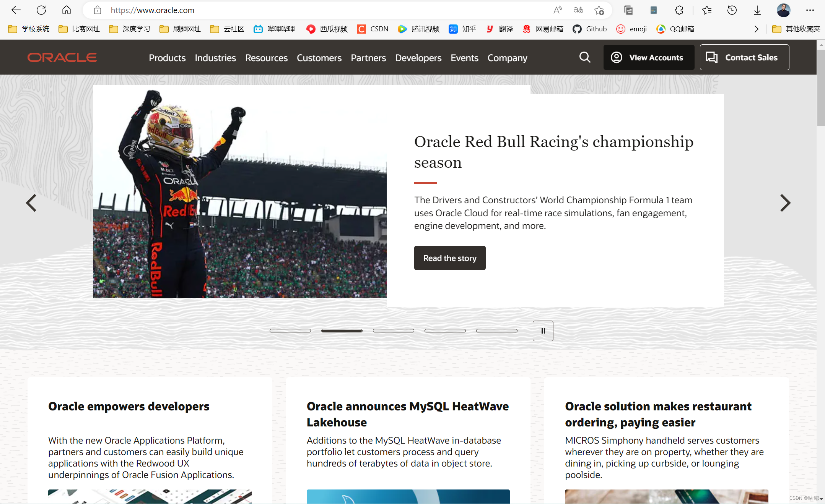Open the page translate icon in address bar
Viewport: 825px width, 504px height.
(578, 10)
